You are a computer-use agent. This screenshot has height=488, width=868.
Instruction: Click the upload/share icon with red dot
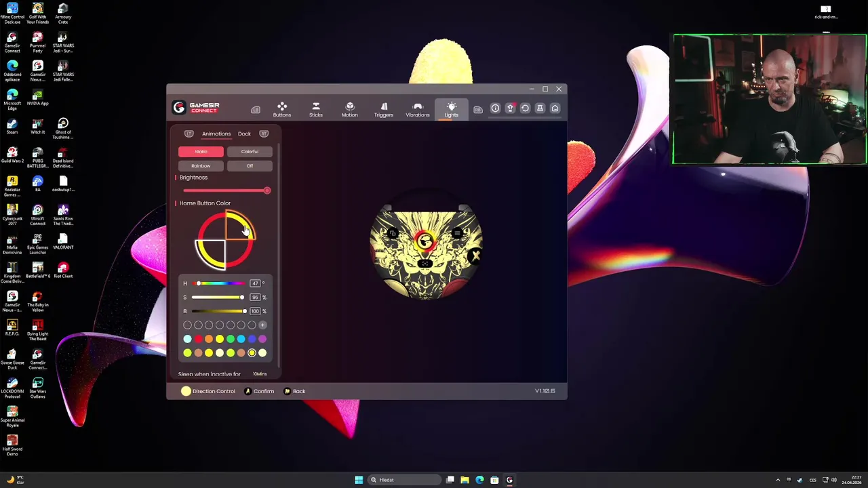point(510,108)
